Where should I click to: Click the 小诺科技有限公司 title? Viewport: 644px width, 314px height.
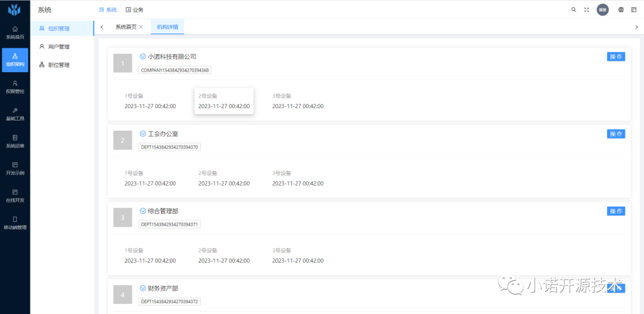[172, 57]
